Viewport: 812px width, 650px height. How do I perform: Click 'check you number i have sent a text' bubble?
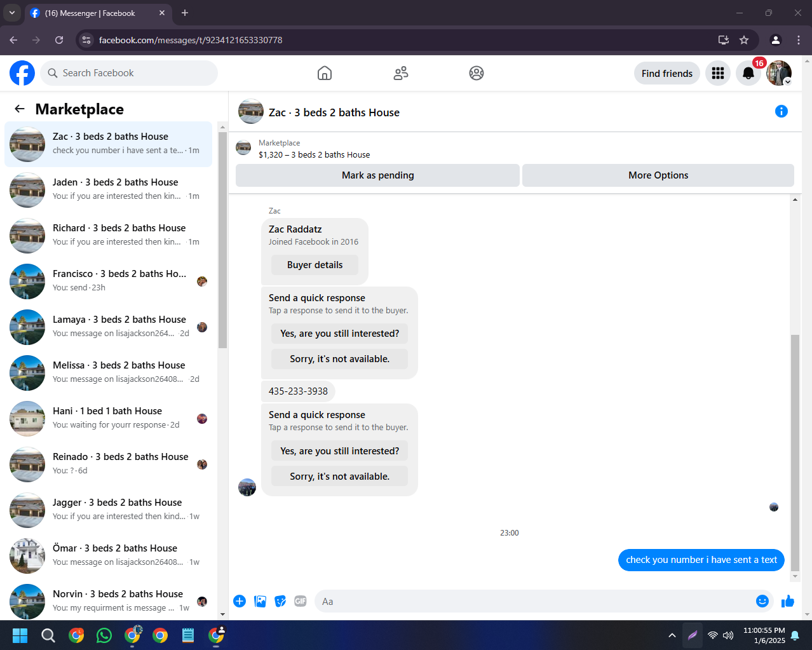click(701, 560)
